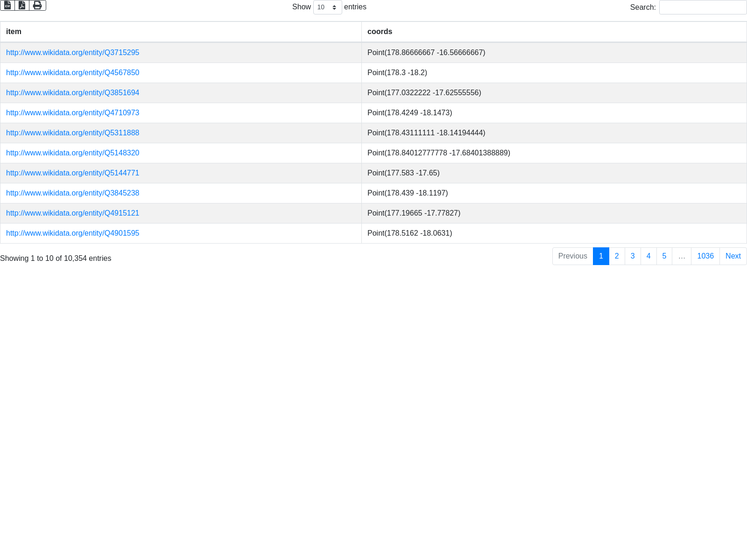Navigate to page 5
747x560 pixels.
click(x=664, y=256)
